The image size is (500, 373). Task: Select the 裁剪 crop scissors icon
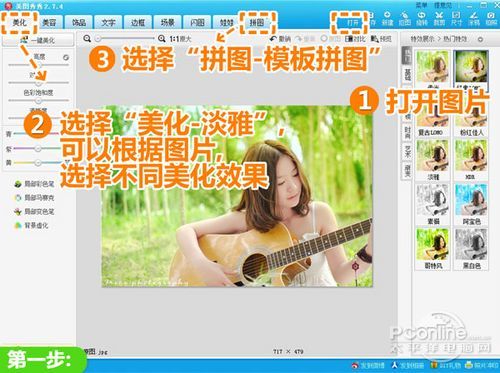(439, 19)
